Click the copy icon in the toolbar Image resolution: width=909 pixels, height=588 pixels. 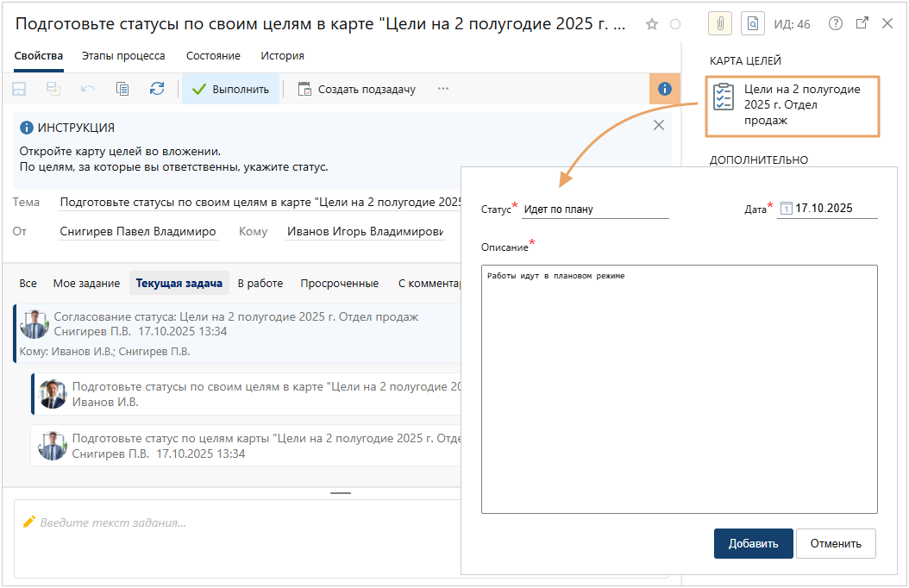click(122, 89)
